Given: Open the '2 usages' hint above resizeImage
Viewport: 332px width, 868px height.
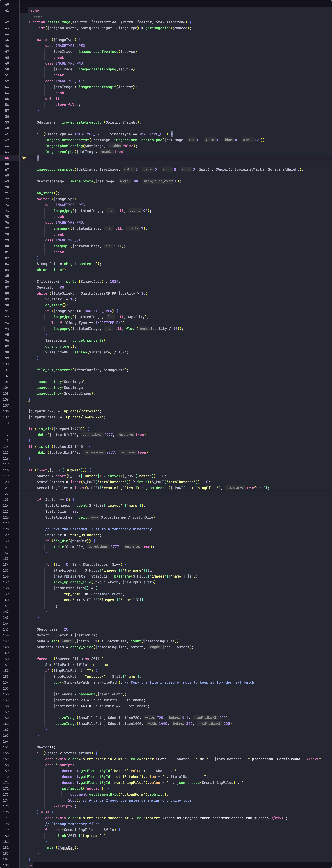Looking at the screenshot, I should point(35,16).
